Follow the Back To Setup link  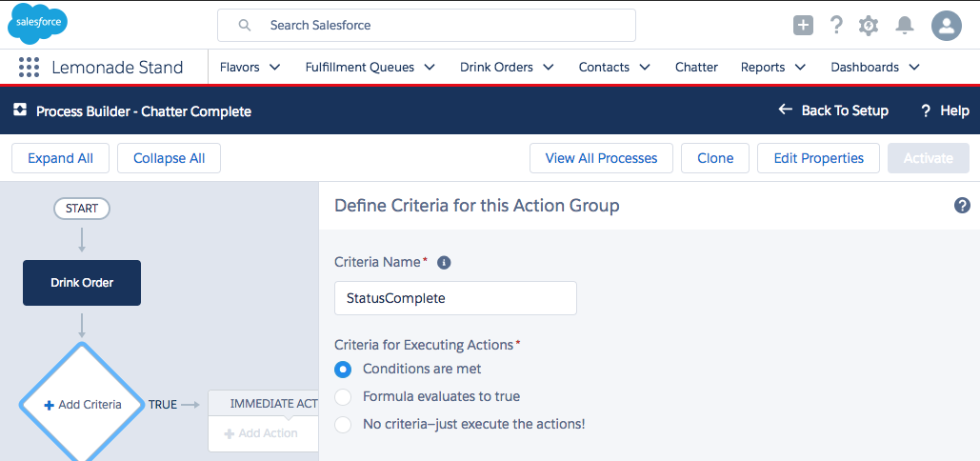[833, 110]
